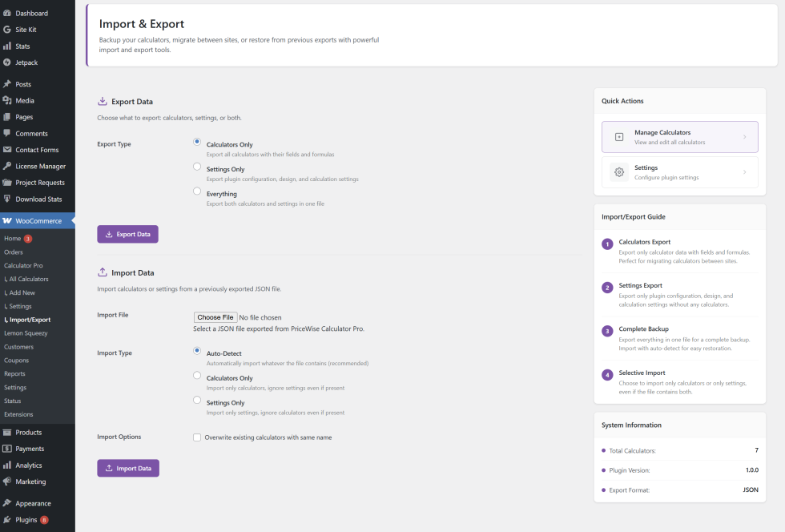Enable overwrite existing calculators checkbox
The image size is (785, 532).
(x=197, y=437)
